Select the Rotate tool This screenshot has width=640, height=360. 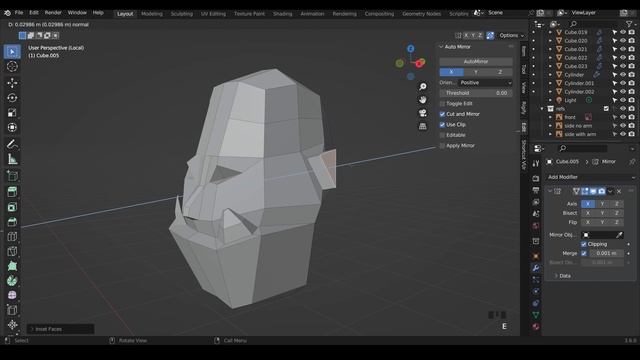(12, 98)
